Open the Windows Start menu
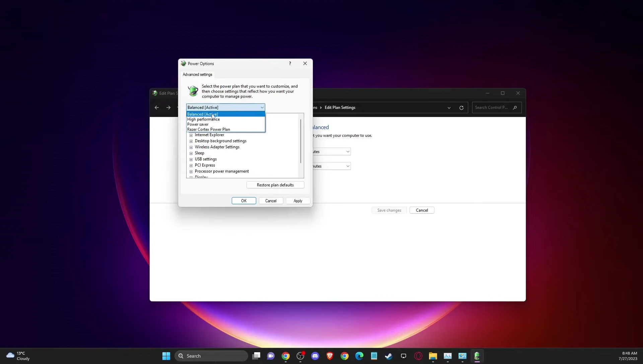This screenshot has height=364, width=643. click(x=166, y=356)
